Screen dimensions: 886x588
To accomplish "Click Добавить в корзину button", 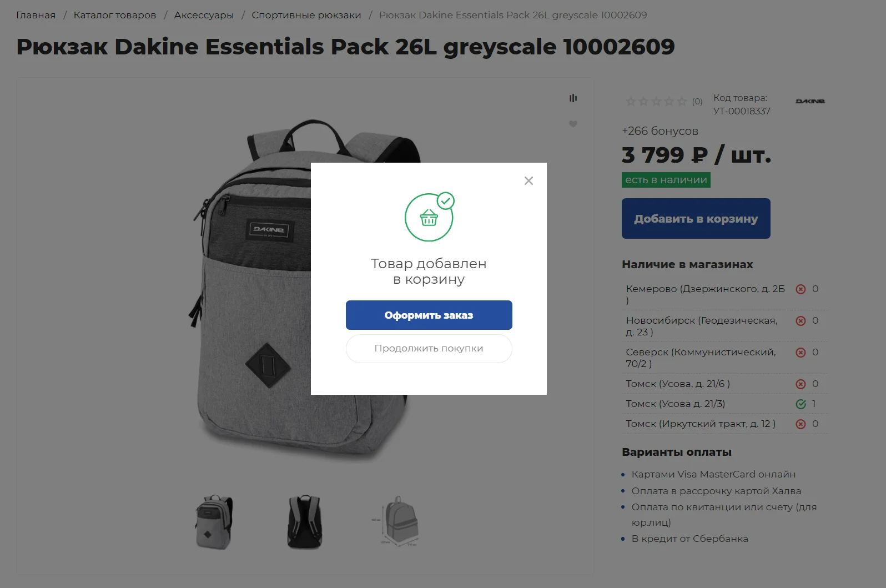I will (696, 219).
